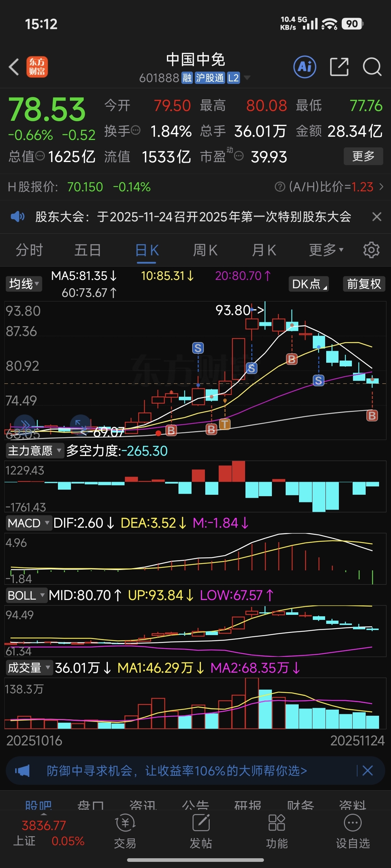
Task: Switch to 五日 chart tab
Action: (x=88, y=250)
